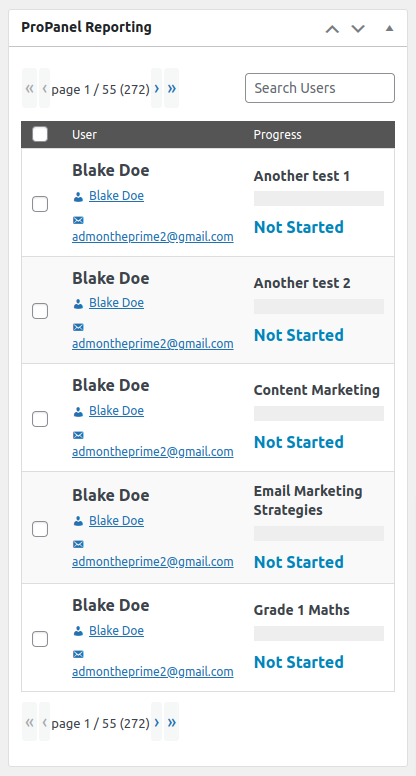This screenshot has width=416, height=776.
Task: Select the Grade 1 Maths row checkbox
Action: (40, 639)
